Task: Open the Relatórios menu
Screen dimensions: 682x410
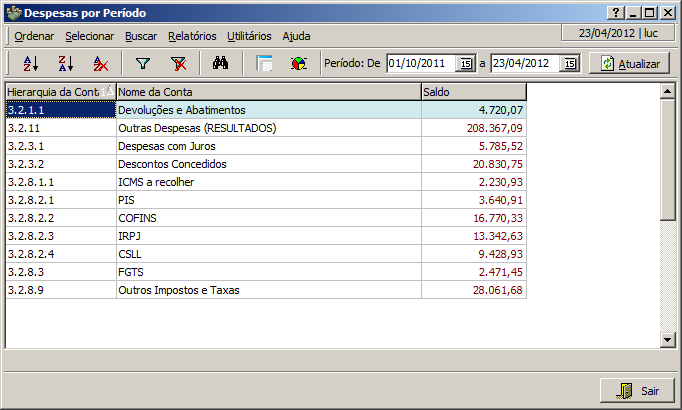Action: (192, 35)
